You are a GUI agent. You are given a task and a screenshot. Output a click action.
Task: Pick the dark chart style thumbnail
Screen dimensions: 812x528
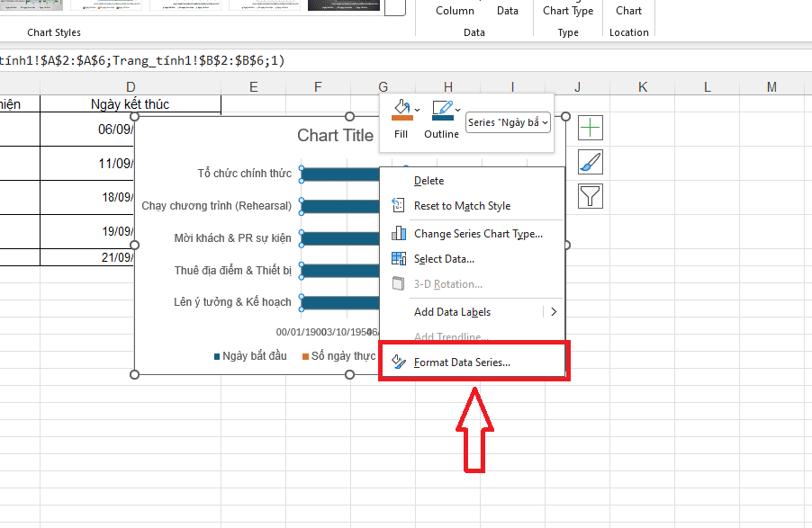coord(344,5)
